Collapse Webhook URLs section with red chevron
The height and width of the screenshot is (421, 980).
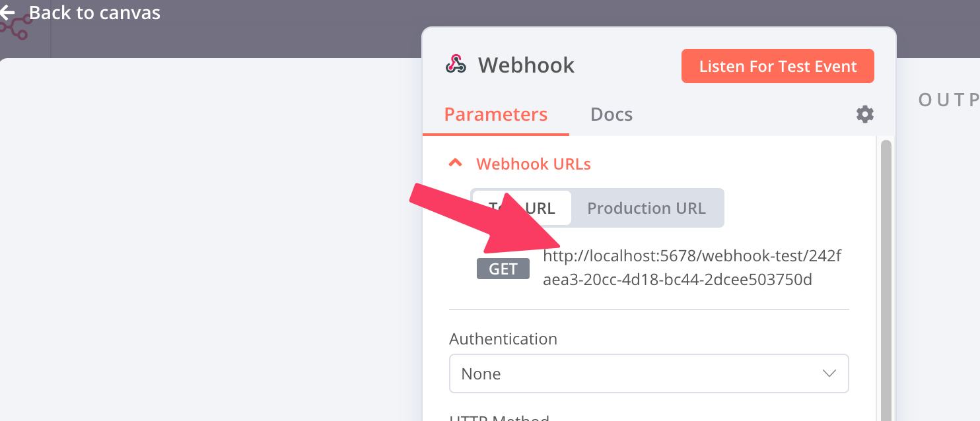tap(455, 163)
